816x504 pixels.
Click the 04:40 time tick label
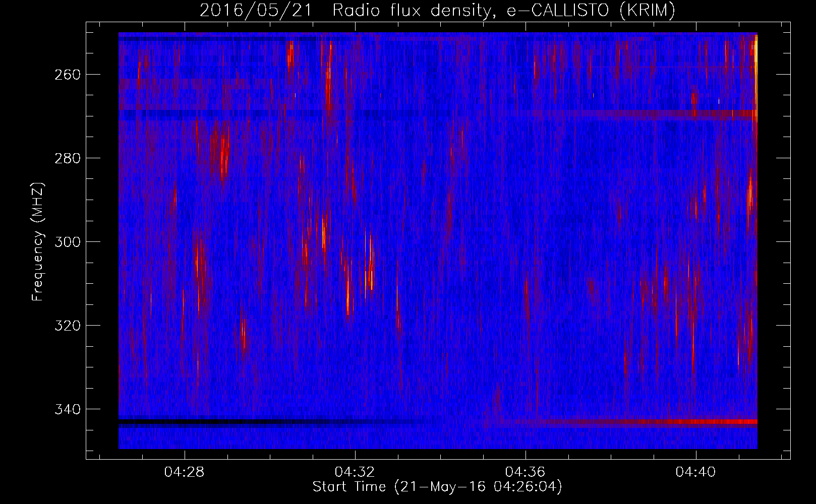coord(696,472)
